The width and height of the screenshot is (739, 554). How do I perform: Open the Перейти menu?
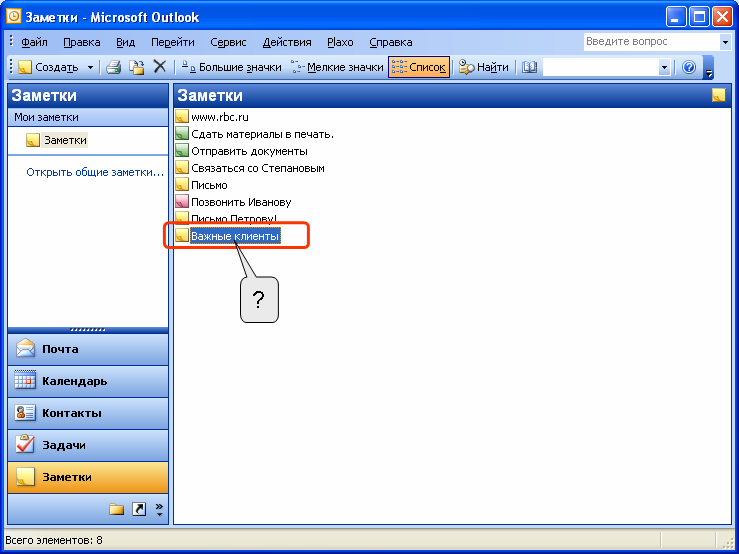[x=172, y=42]
